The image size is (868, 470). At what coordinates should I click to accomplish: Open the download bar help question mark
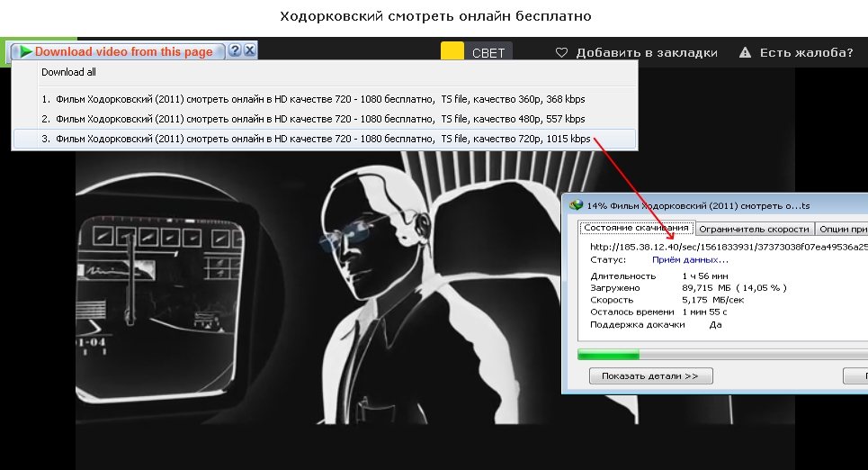tap(235, 50)
